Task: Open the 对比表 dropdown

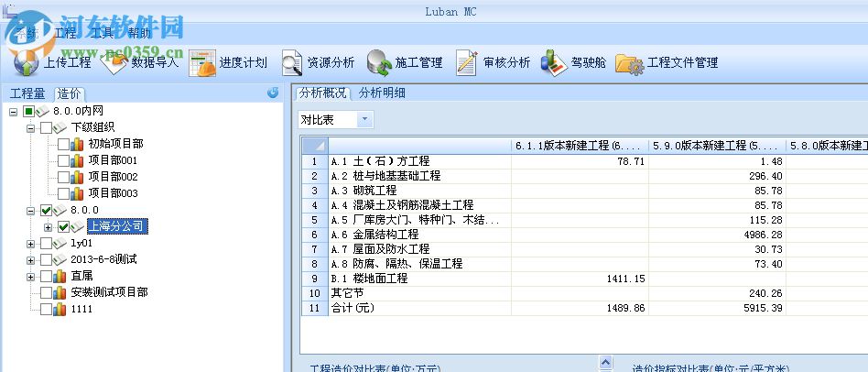Action: (364, 119)
